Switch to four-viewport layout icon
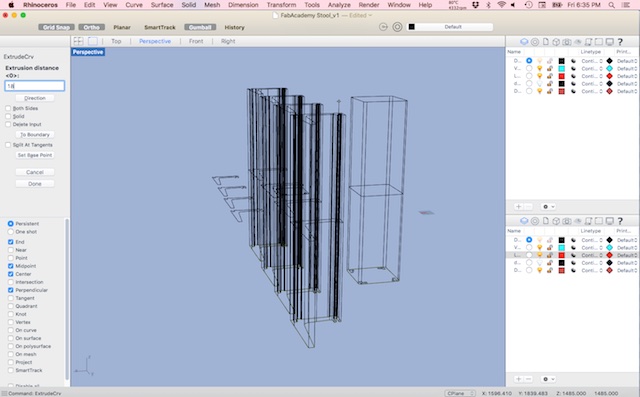This screenshot has width=640, height=397. (x=78, y=41)
